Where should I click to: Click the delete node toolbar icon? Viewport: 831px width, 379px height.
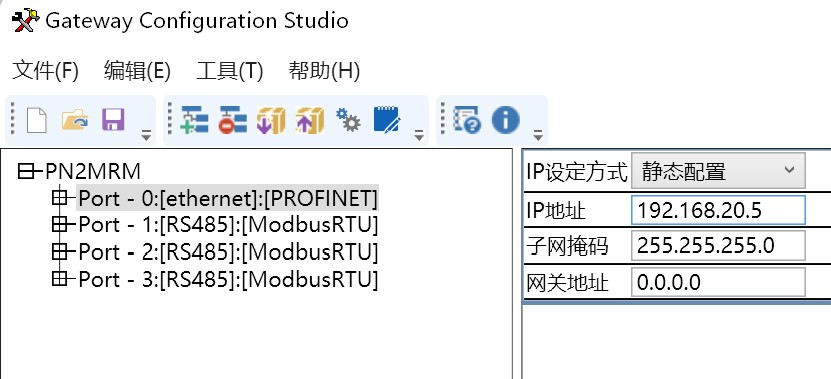[x=233, y=120]
